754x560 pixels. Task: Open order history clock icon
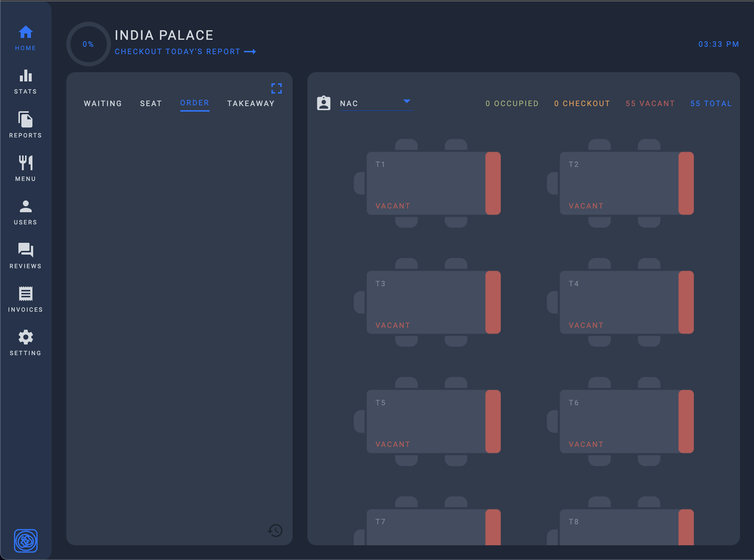pos(275,531)
